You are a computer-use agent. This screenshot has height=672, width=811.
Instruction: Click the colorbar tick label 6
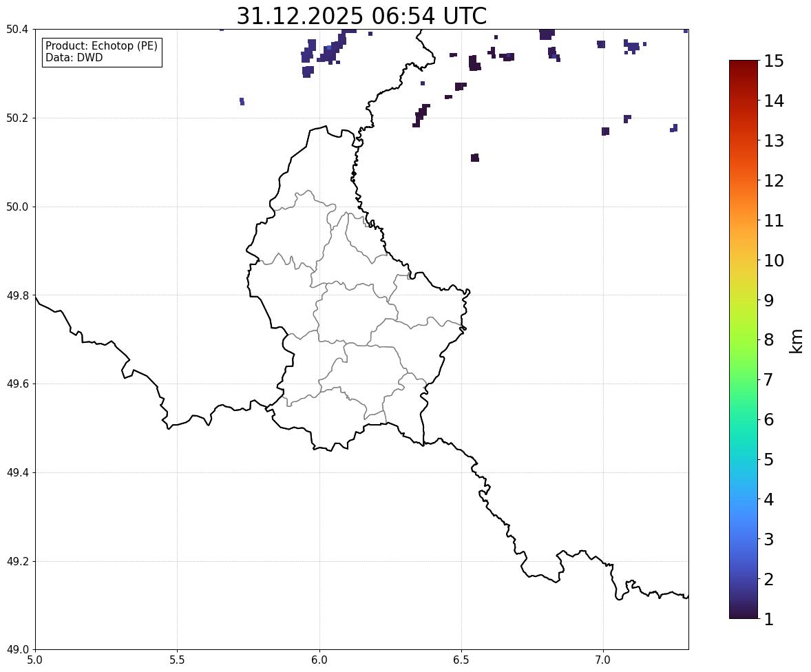pos(769,419)
